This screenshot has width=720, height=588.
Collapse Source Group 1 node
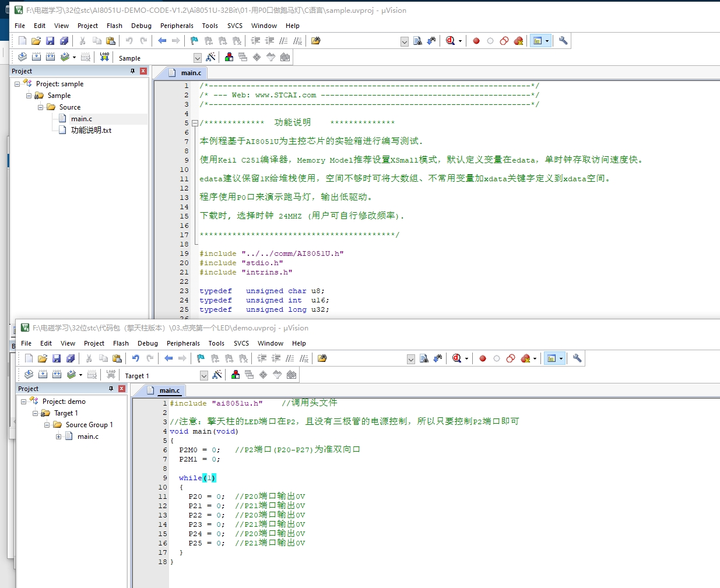[x=47, y=425]
